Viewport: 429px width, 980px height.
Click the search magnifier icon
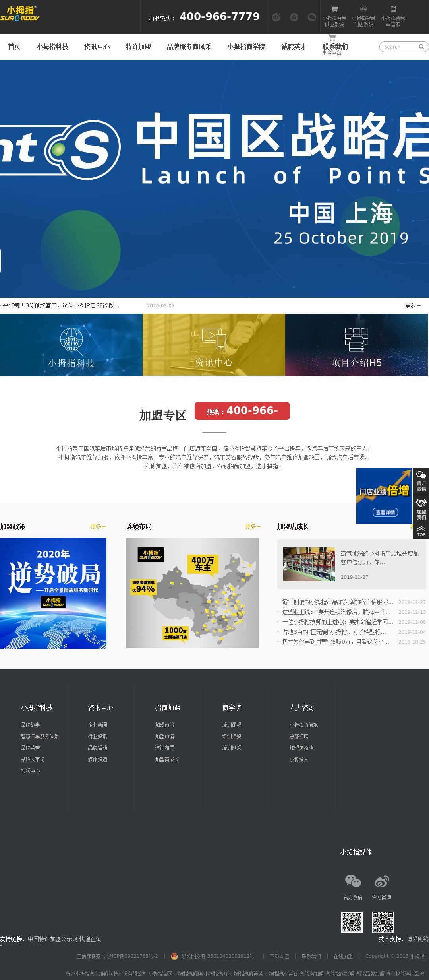point(421,47)
